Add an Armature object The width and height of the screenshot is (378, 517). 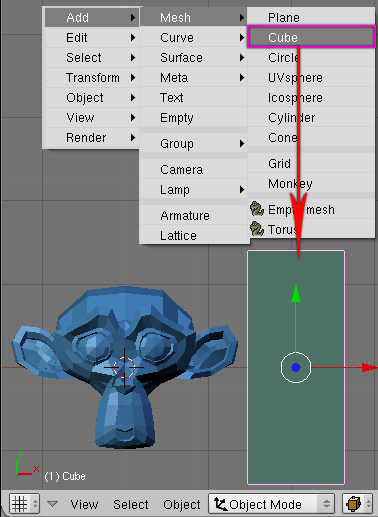pyautogui.click(x=193, y=215)
